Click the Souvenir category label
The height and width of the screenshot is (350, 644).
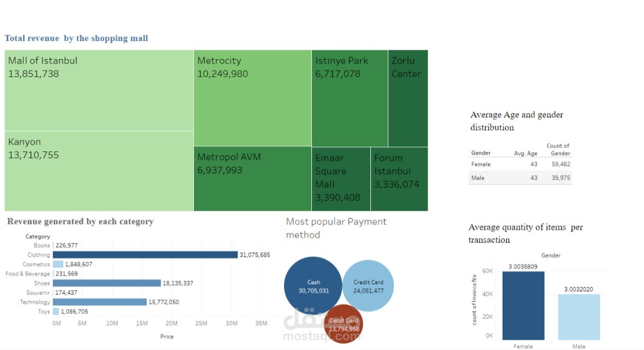tap(38, 293)
